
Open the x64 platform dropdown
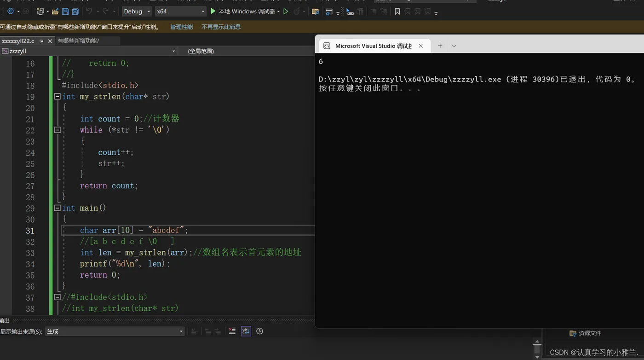click(x=180, y=12)
